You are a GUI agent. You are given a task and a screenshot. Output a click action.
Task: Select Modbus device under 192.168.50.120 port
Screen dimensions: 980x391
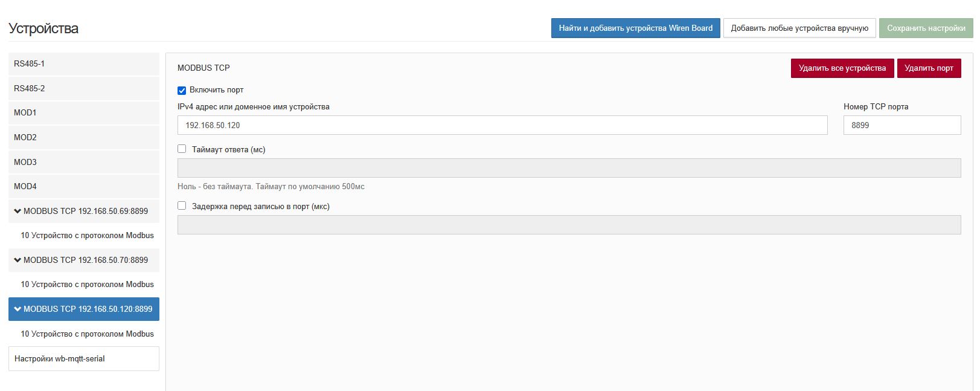point(87,334)
